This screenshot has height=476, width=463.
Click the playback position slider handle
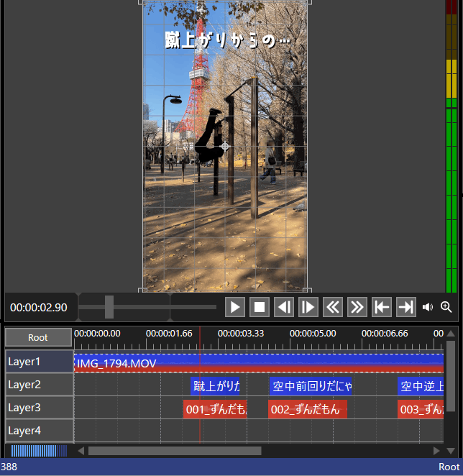pos(109,307)
